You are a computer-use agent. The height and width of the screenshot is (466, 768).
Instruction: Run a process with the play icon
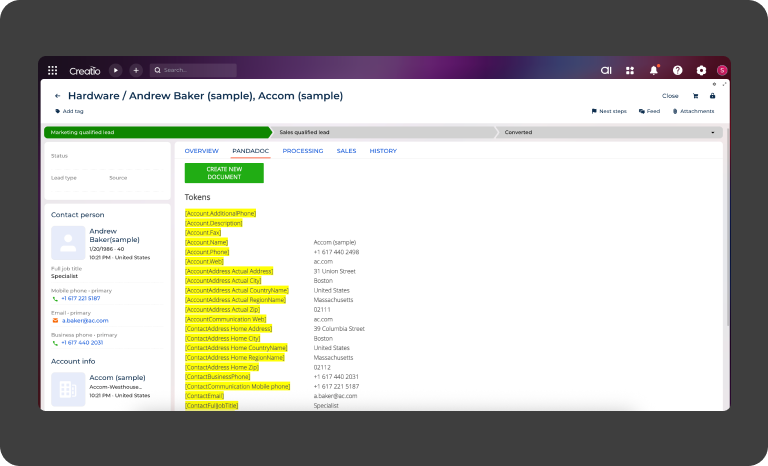pyautogui.click(x=116, y=71)
